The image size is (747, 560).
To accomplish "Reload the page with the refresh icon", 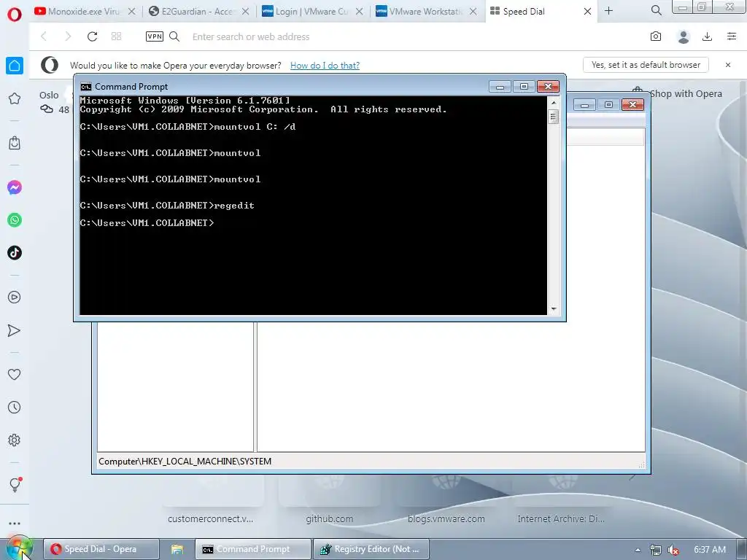I will (92, 36).
